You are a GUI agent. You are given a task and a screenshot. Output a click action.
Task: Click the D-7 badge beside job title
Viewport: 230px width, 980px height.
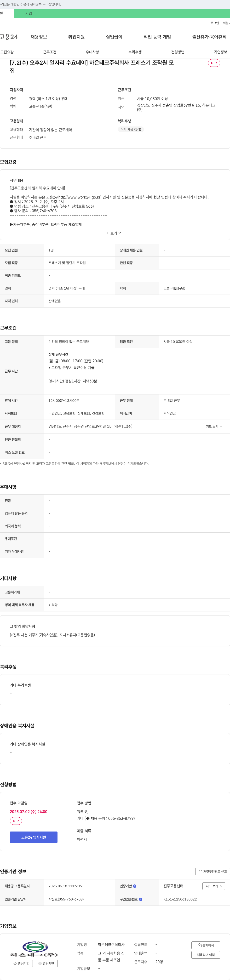[214, 63]
